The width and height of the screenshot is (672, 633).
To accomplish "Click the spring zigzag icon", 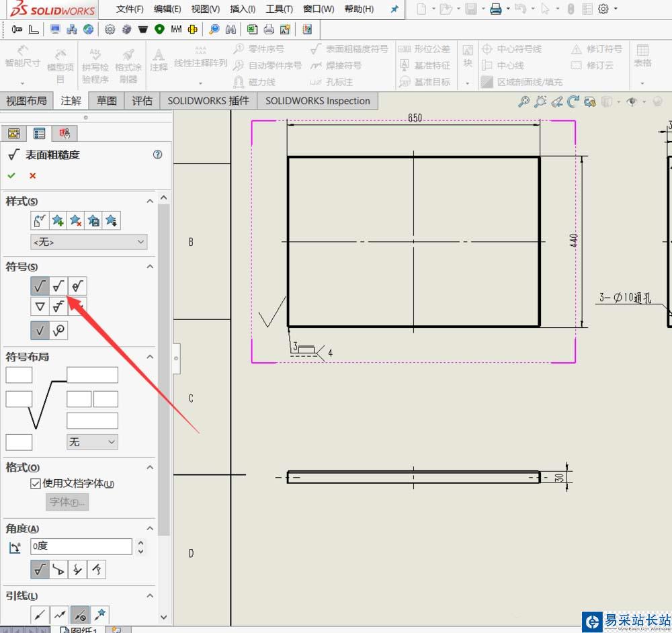I will pyautogui.click(x=176, y=29).
